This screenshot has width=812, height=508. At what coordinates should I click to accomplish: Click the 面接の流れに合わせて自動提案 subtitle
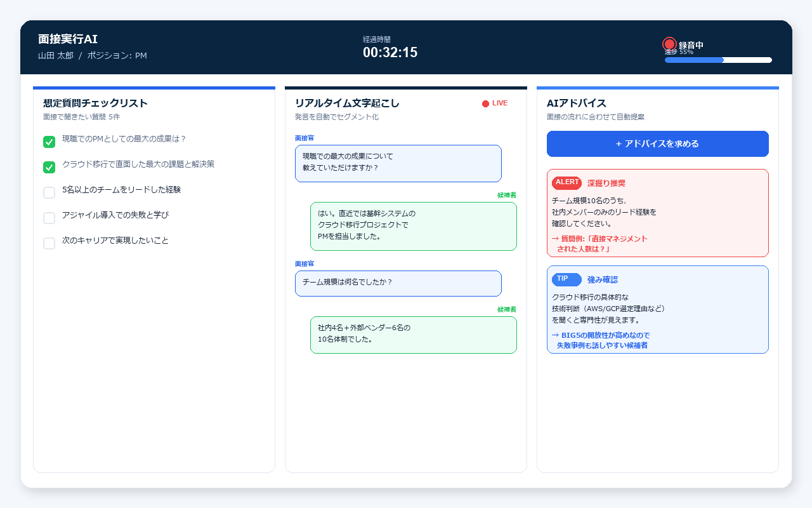(x=596, y=117)
